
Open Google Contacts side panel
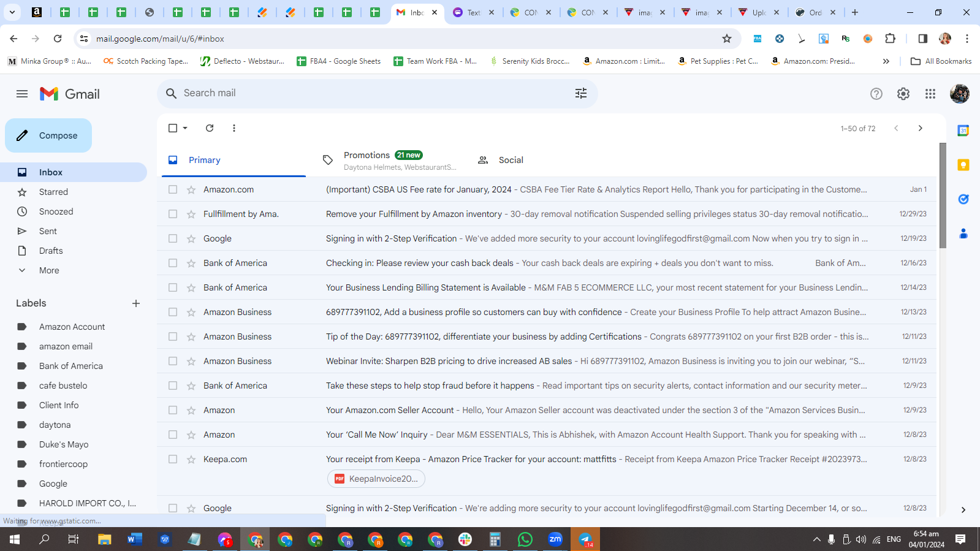click(963, 234)
